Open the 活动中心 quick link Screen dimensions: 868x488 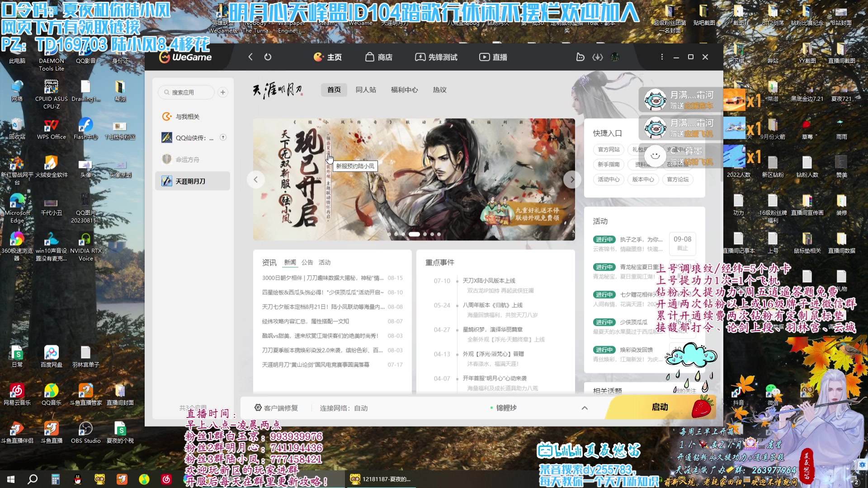[x=609, y=179]
